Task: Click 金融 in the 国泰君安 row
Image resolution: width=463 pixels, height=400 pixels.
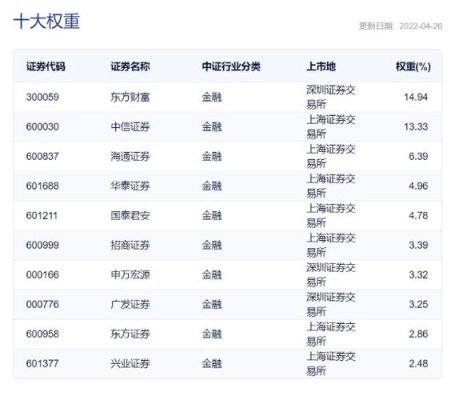Action: [x=212, y=216]
